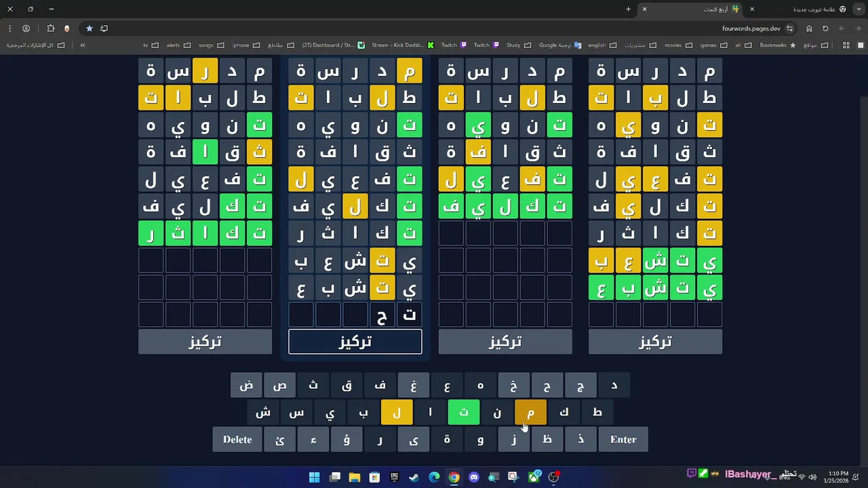
Task: Open the browser home page
Action: coord(809,28)
